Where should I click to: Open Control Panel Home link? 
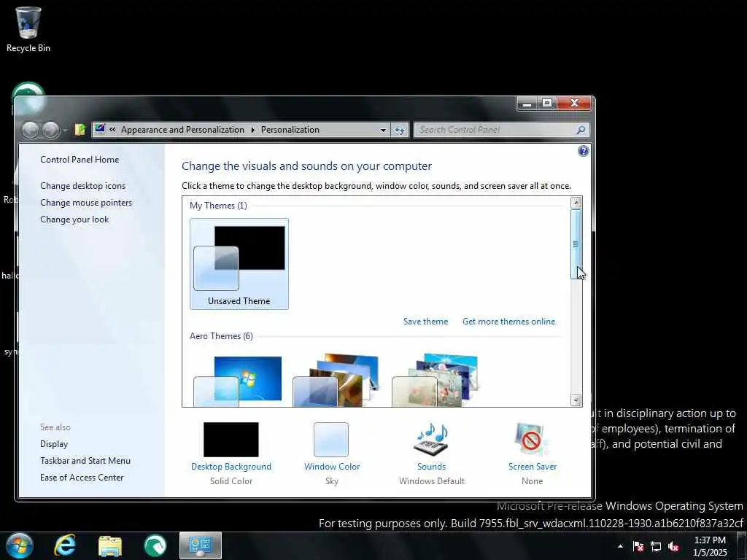[80, 160]
